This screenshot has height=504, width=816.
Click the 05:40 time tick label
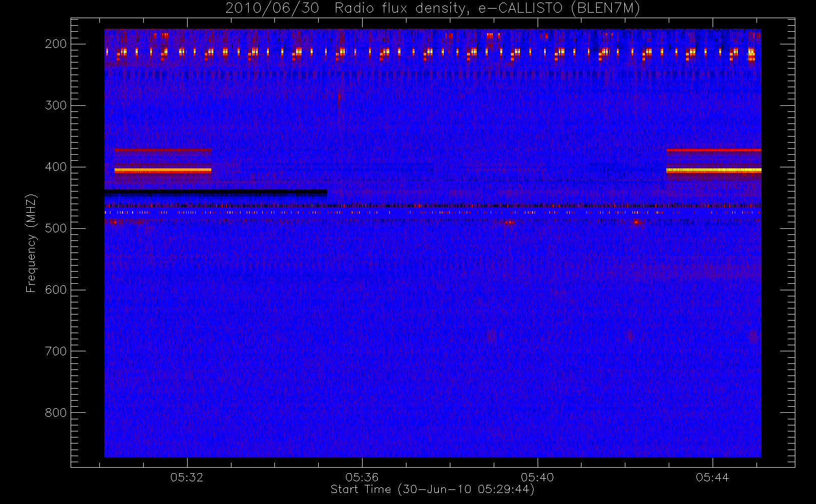tap(537, 477)
